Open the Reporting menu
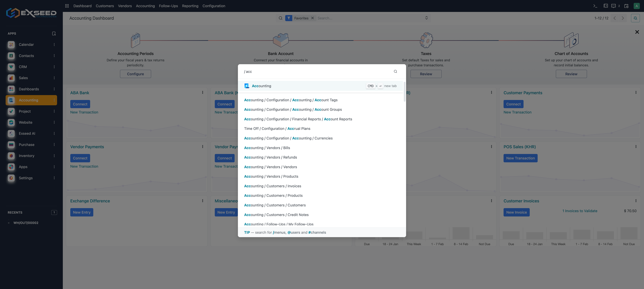The width and height of the screenshot is (644, 289). (x=190, y=6)
